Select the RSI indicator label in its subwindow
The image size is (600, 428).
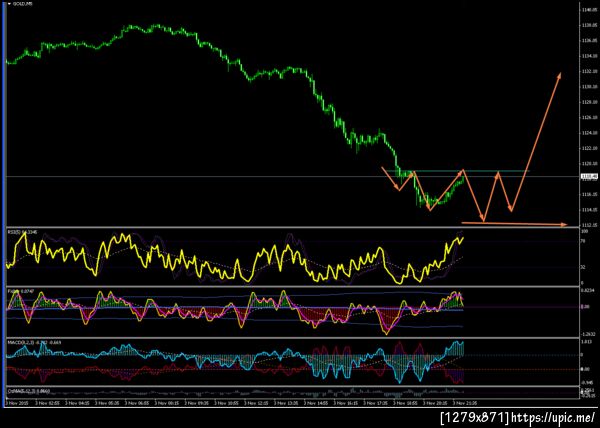[22, 232]
